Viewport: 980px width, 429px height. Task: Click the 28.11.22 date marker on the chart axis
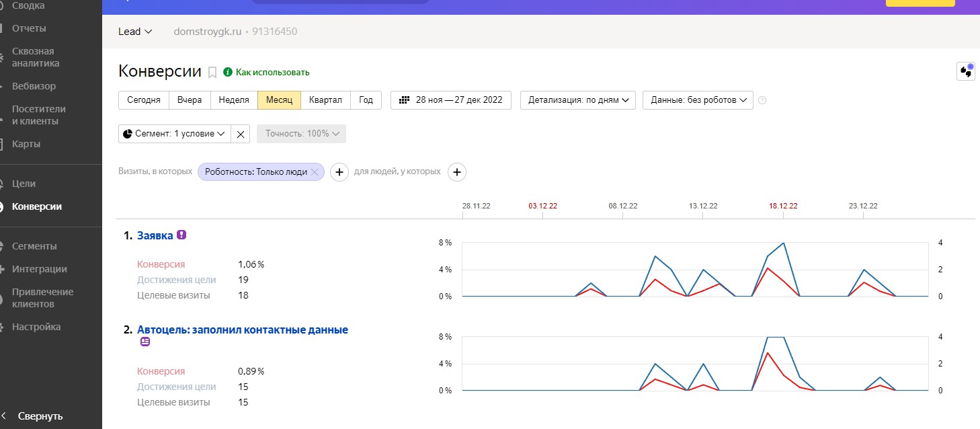pyautogui.click(x=477, y=206)
